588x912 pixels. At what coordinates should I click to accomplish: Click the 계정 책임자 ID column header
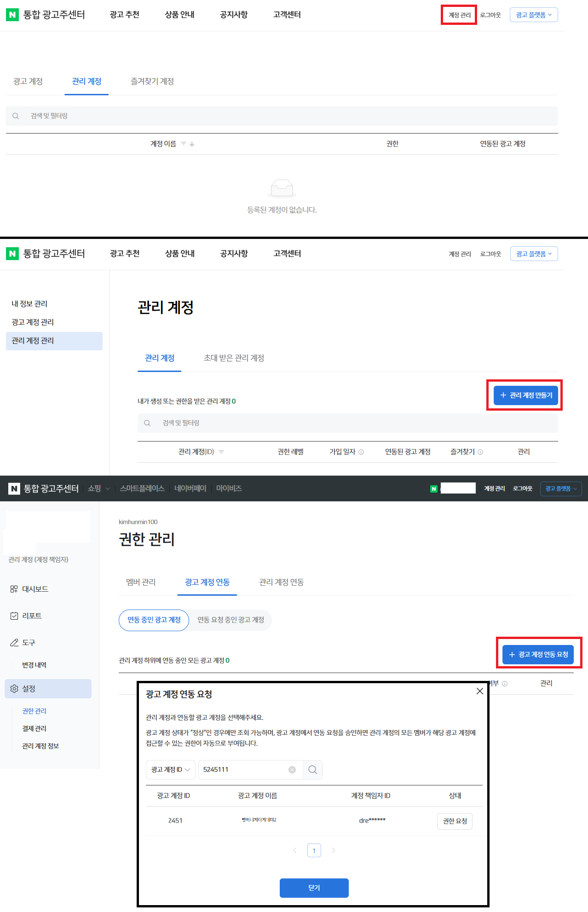click(371, 796)
